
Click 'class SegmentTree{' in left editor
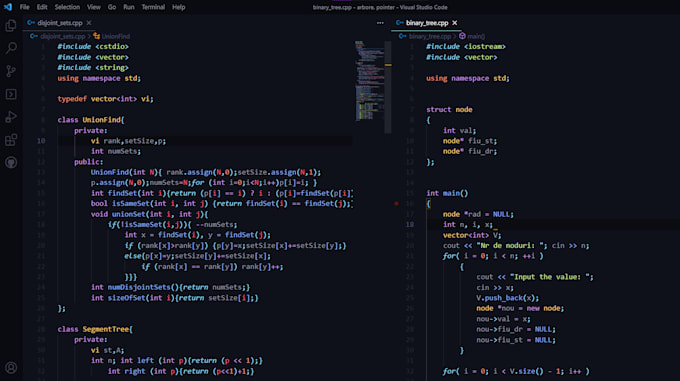tap(95, 329)
